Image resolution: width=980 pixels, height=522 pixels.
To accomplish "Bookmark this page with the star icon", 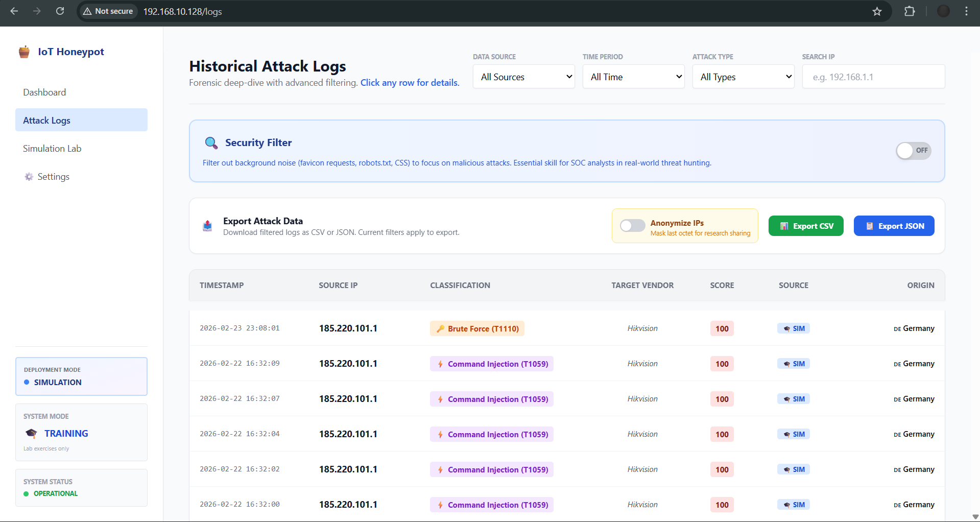I will click(x=877, y=11).
